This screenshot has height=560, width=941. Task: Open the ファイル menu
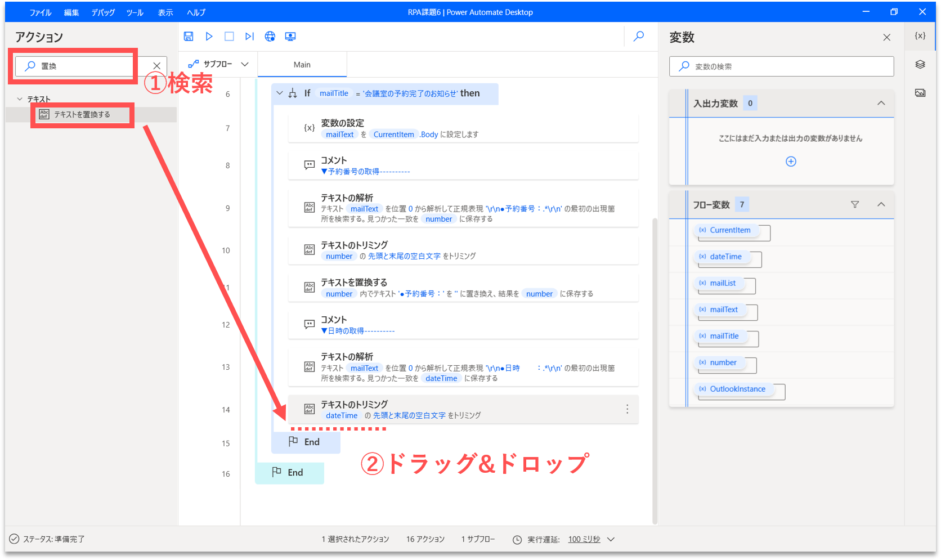pos(40,12)
